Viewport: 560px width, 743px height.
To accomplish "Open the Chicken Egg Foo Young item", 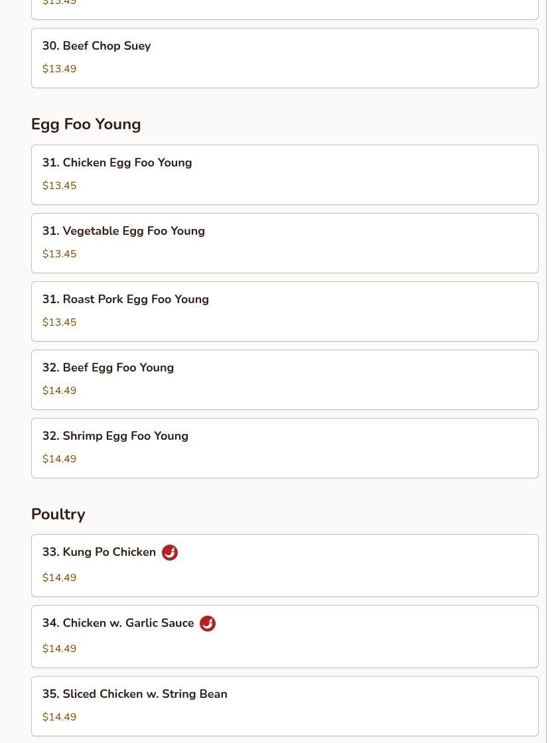I will (285, 174).
